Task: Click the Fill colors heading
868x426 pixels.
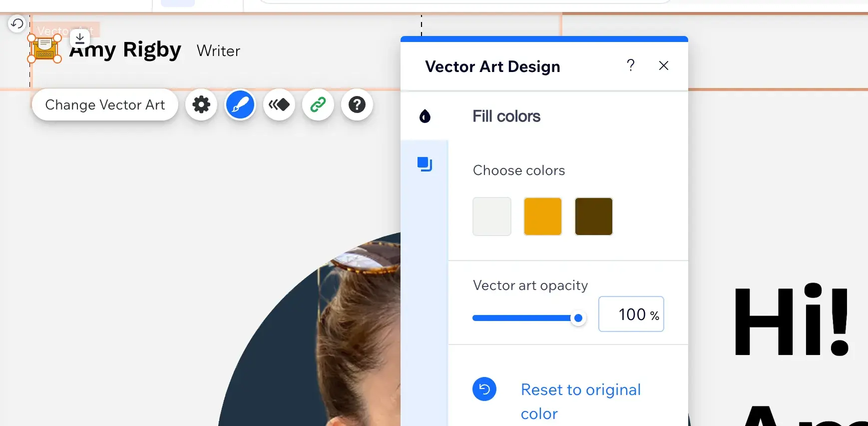Action: point(506,116)
